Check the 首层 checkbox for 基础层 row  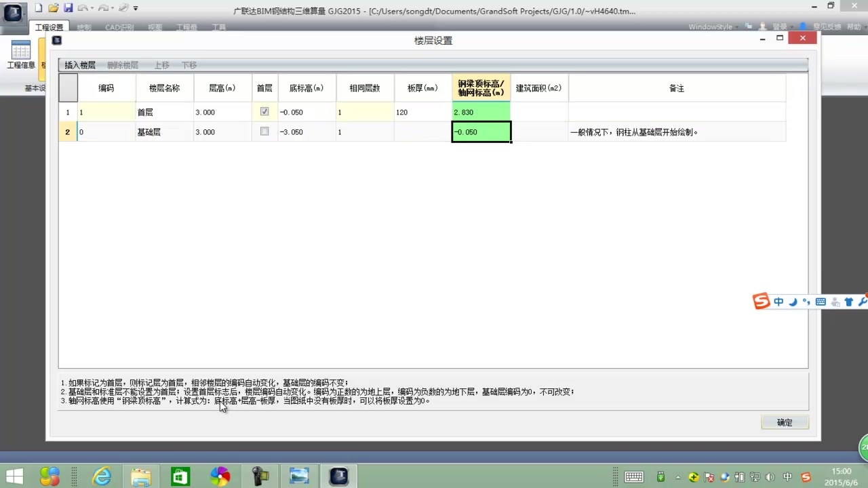pyautogui.click(x=264, y=131)
